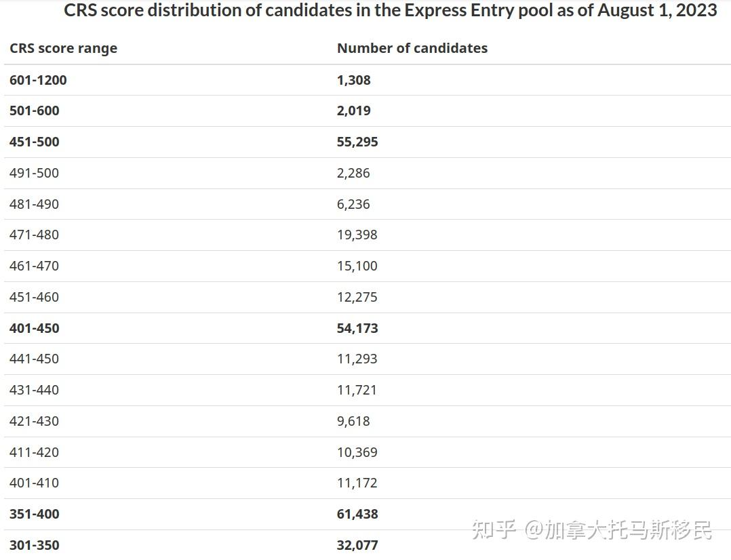This screenshot has width=731, height=560.
Task: Click the "CRS score range" column header
Action: 63,48
